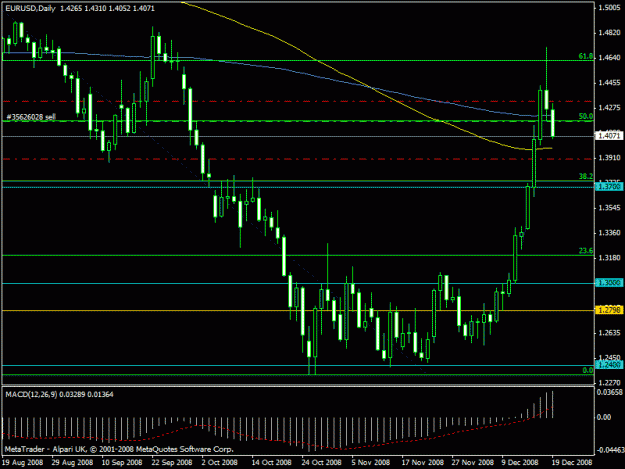Click the 9 Dec 2008 date label
The image size is (625, 469).
coord(520,462)
